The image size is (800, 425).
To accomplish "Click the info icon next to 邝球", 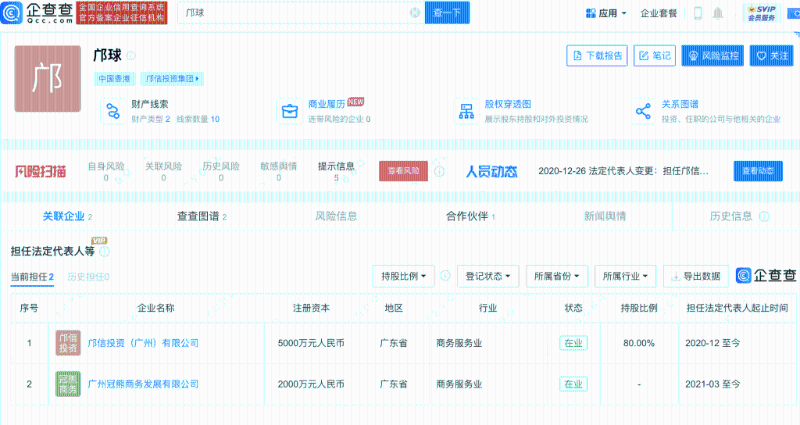I will (x=132, y=56).
